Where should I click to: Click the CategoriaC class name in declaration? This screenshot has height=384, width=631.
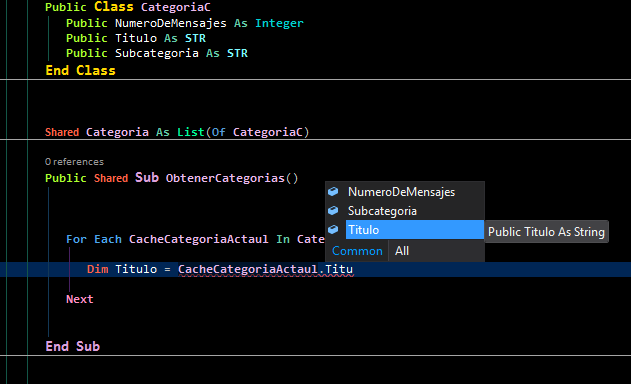pos(175,7)
